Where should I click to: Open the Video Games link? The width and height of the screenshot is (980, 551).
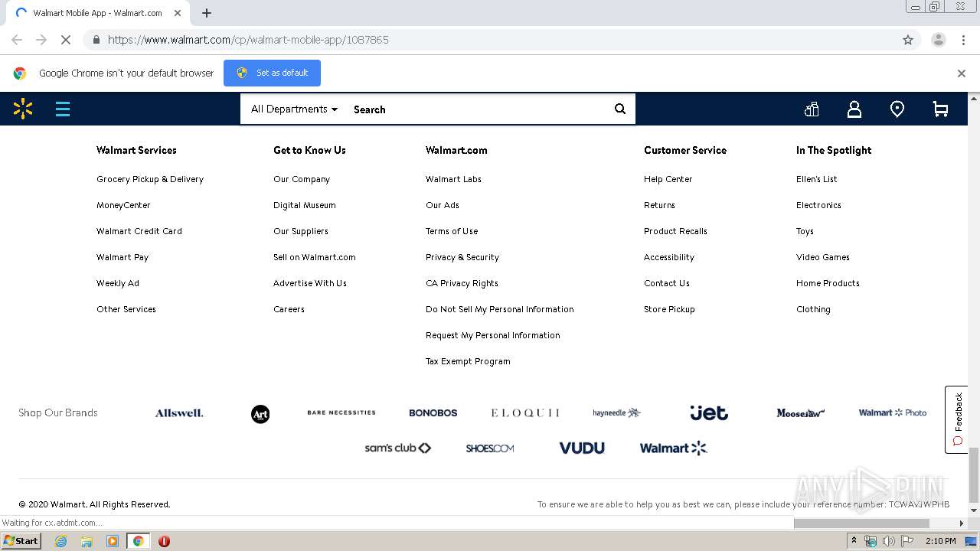(823, 257)
